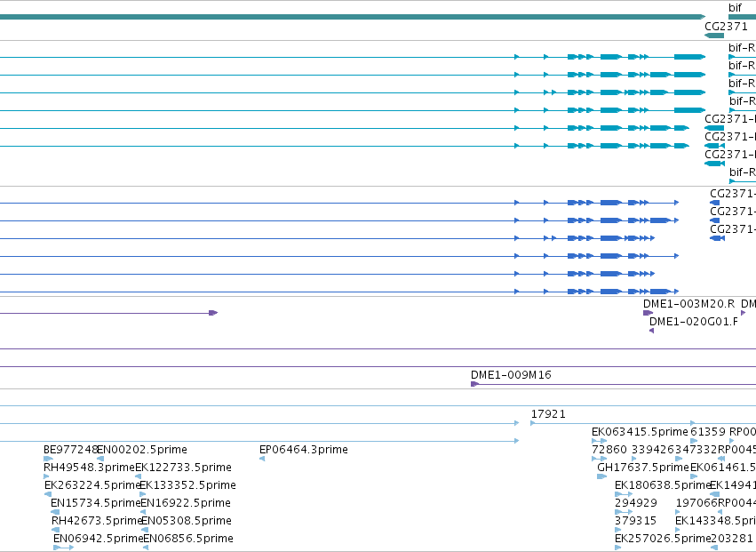Select the EN06856.5prime label
The image size is (756, 552).
click(188, 539)
